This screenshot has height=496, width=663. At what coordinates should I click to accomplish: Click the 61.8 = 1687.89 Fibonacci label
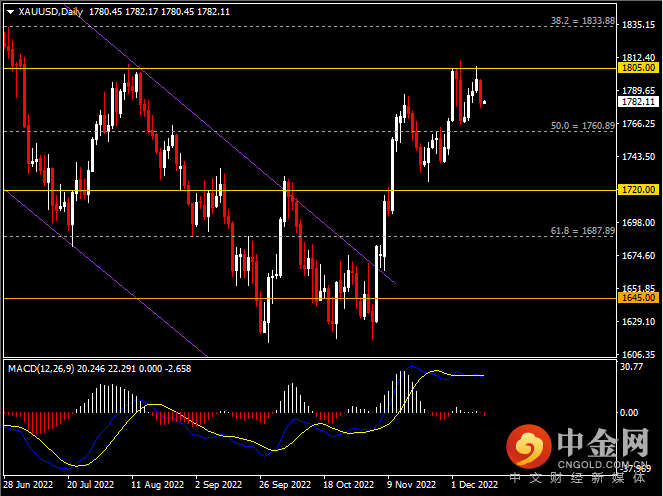582,231
